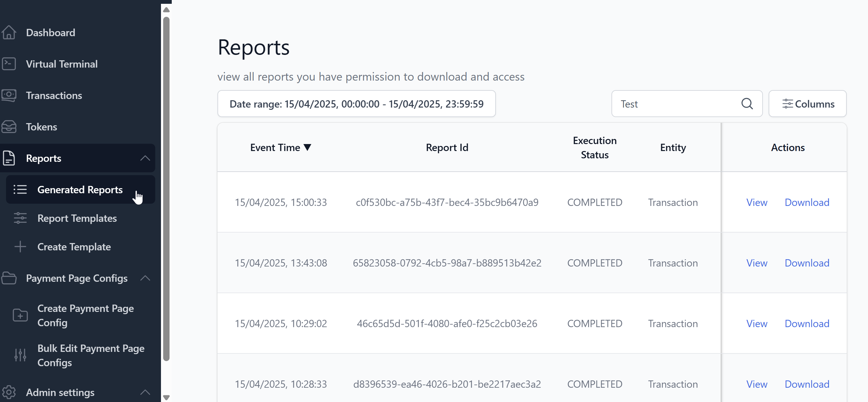This screenshot has height=402, width=868.
Task: Go to Virtual Terminal
Action: point(62,64)
